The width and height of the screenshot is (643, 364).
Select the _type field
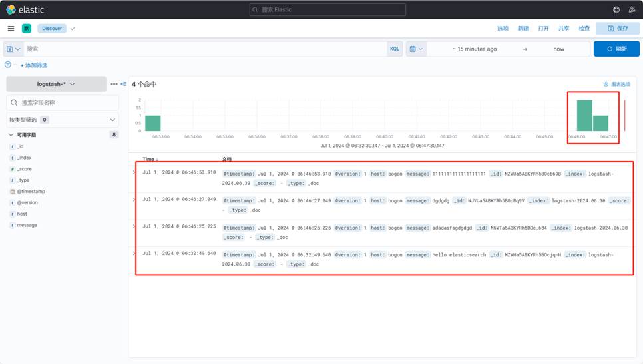coord(23,180)
